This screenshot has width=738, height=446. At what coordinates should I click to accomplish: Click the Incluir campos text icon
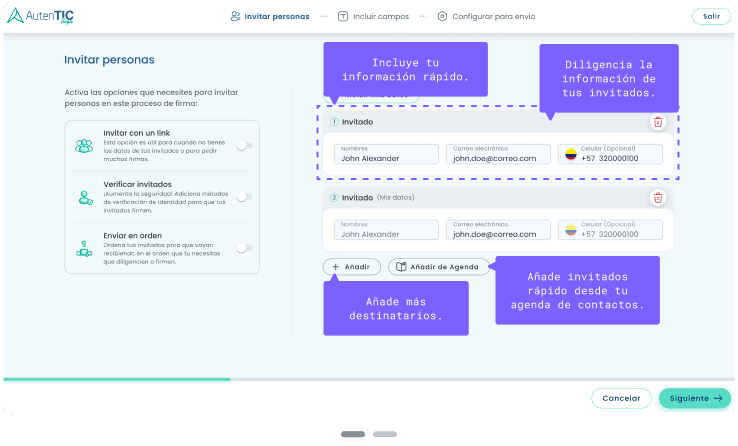coord(343,17)
